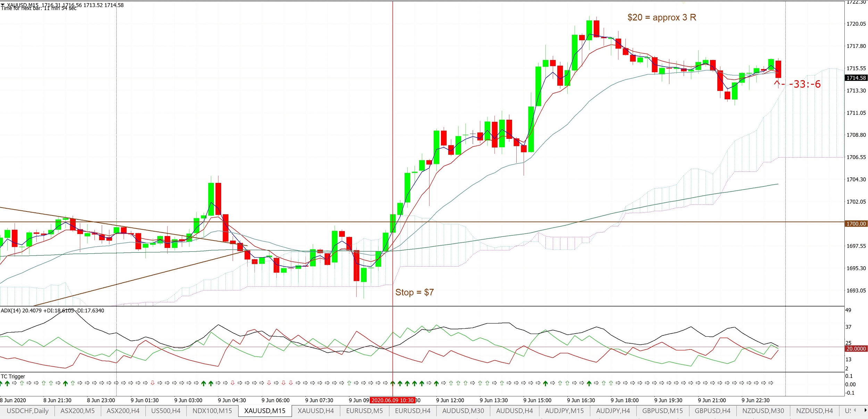868x419 pixels.
Task: Select the ASX200,H4 chart tab
Action: click(123, 411)
